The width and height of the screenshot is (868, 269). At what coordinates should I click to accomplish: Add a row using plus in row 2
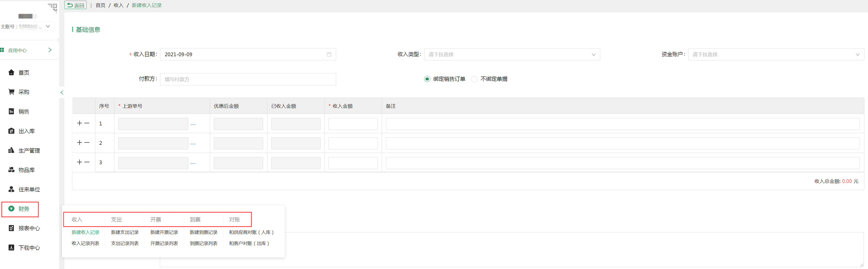click(79, 143)
